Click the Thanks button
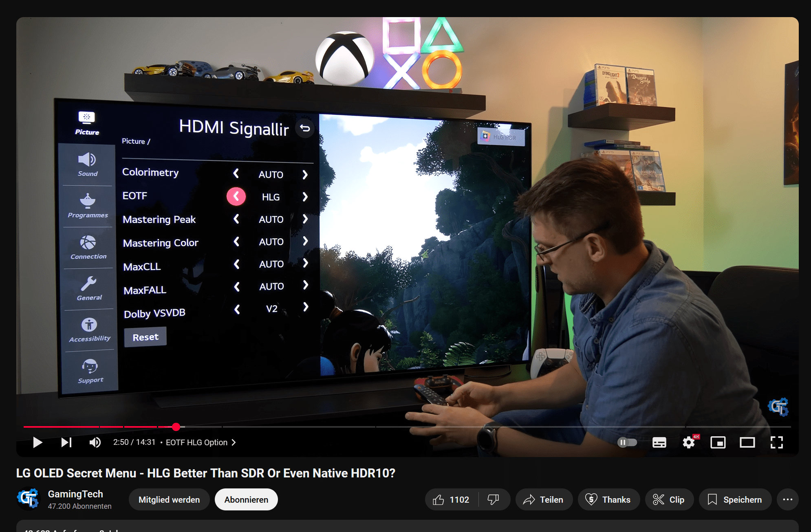 (x=608, y=500)
